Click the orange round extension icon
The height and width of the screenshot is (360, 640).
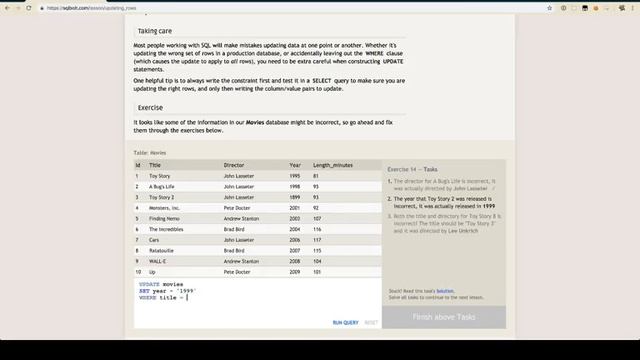[596, 8]
